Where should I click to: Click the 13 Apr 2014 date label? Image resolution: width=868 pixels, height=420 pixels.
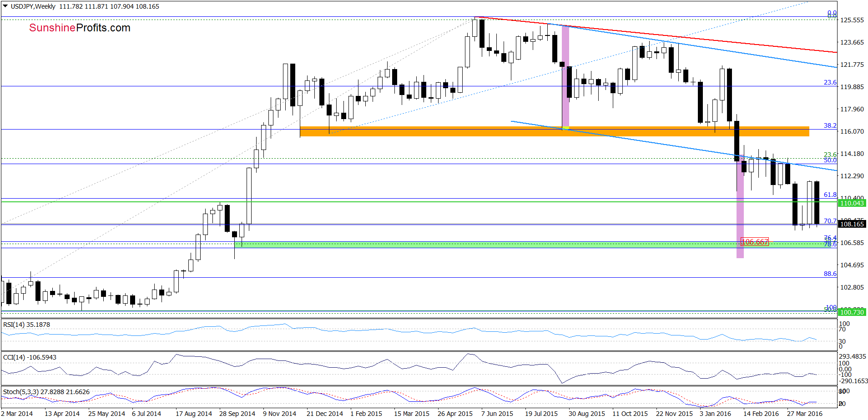(x=62, y=414)
